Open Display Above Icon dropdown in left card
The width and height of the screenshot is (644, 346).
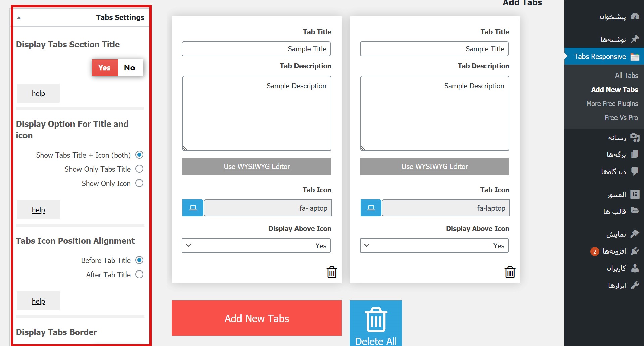256,246
